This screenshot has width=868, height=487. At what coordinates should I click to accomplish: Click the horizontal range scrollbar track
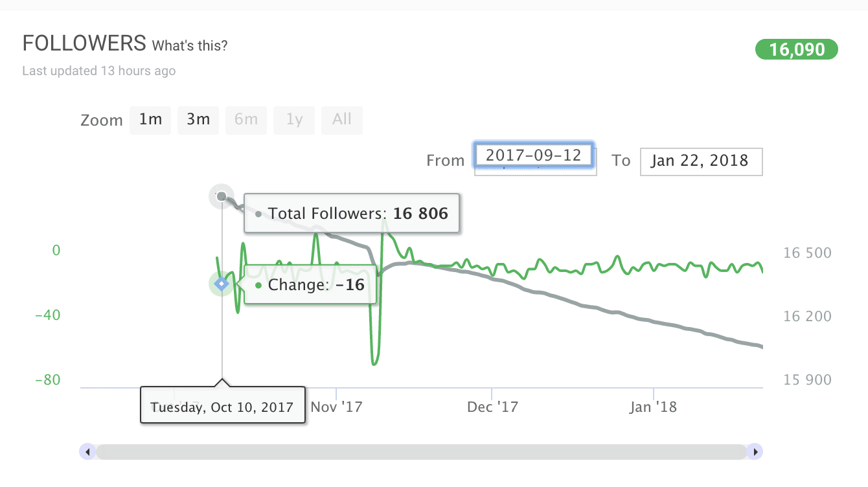tap(421, 451)
